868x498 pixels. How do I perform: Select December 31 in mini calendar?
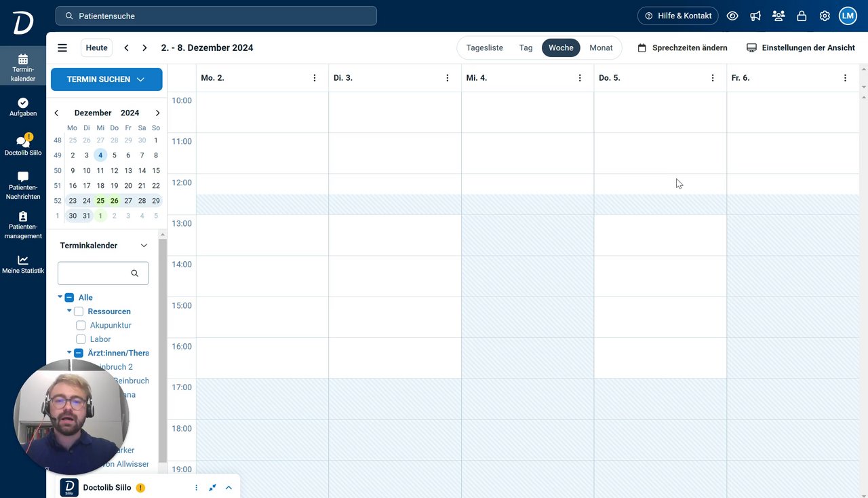coord(87,216)
